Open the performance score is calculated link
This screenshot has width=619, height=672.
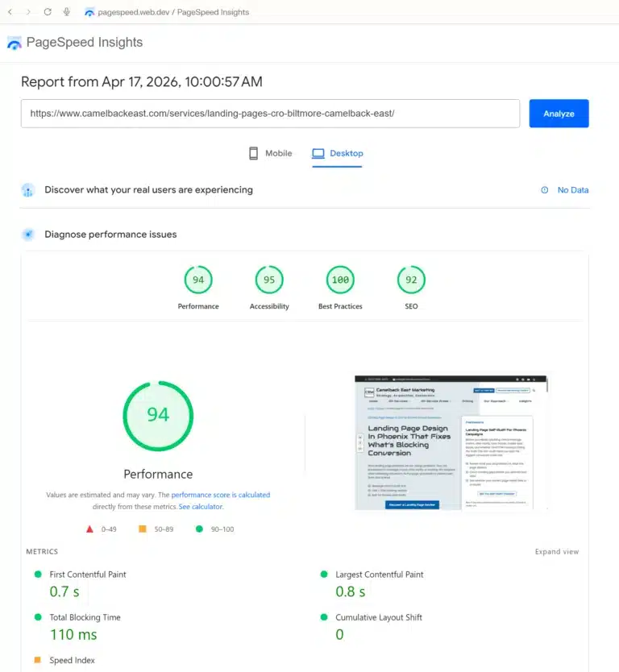tap(221, 495)
